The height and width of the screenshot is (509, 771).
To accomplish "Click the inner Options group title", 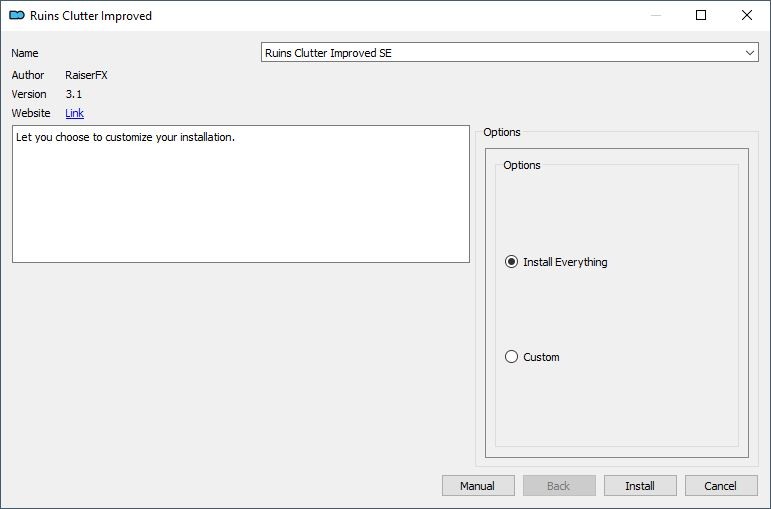I will click(522, 165).
